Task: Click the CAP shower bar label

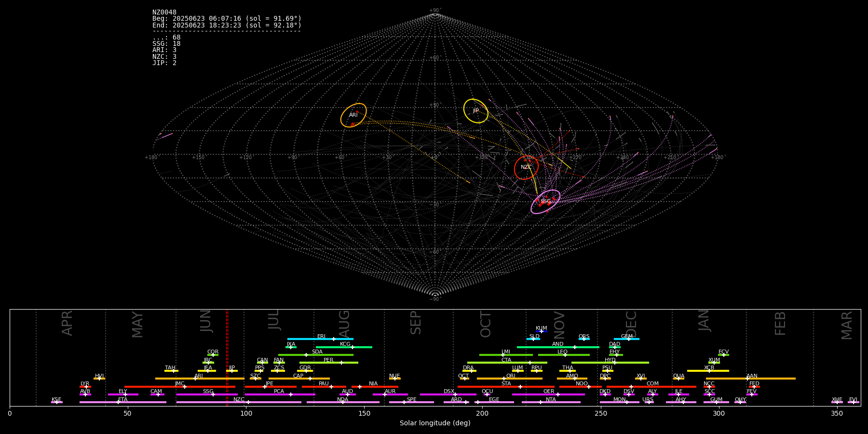Action: tap(298, 376)
